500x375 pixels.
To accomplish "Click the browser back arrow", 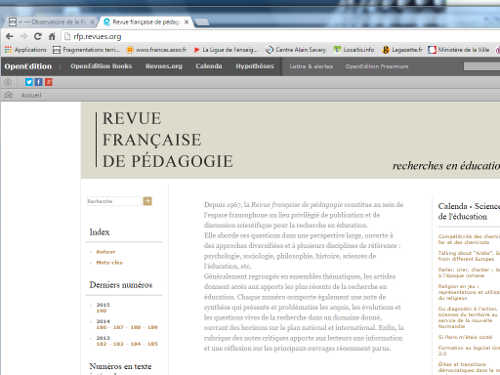I will (9, 36).
